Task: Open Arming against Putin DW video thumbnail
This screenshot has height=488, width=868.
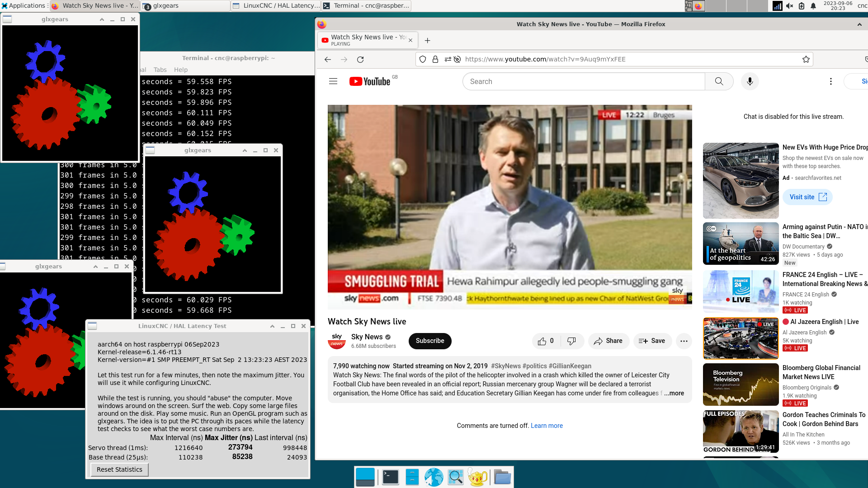Action: (x=741, y=244)
